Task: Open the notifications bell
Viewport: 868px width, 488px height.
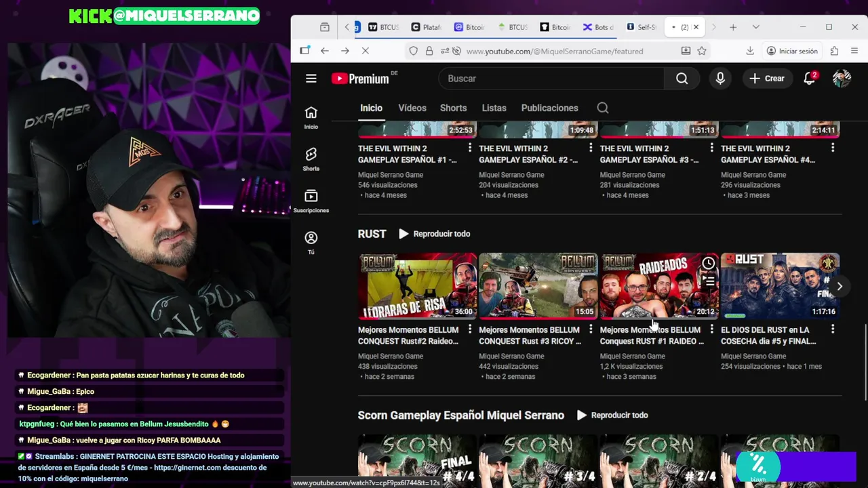Action: (x=810, y=79)
